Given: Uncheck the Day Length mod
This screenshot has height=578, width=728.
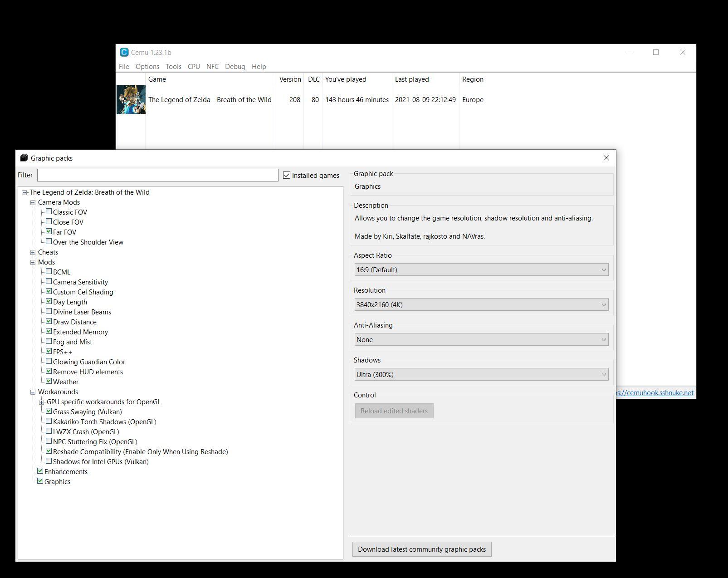Looking at the screenshot, I should [49, 301].
